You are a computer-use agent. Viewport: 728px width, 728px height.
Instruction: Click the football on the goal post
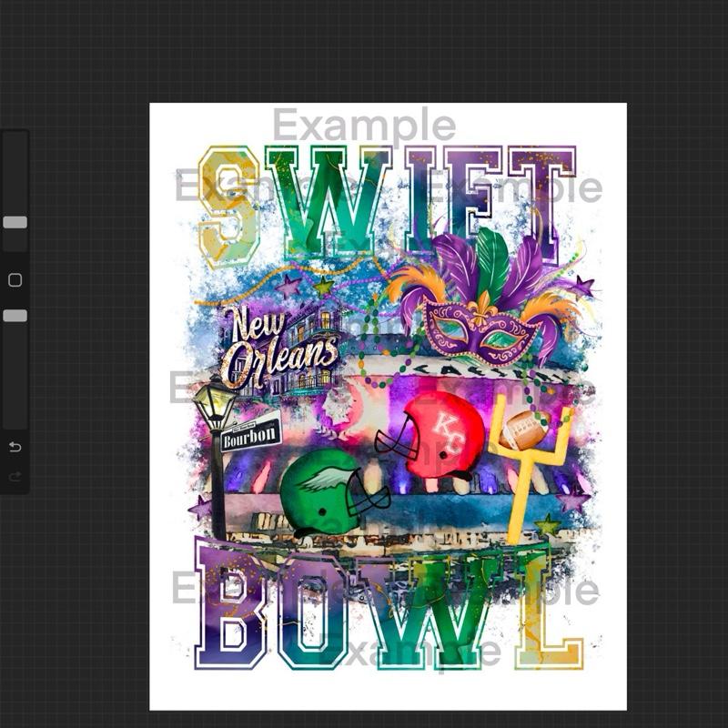(529, 426)
